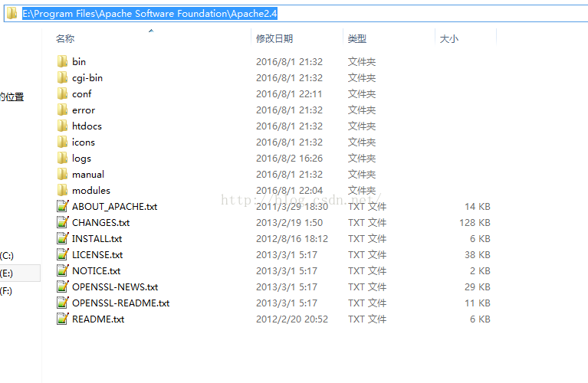Click the ABOUT_APACHE.txt file icon
588x383 pixels.
coord(62,206)
